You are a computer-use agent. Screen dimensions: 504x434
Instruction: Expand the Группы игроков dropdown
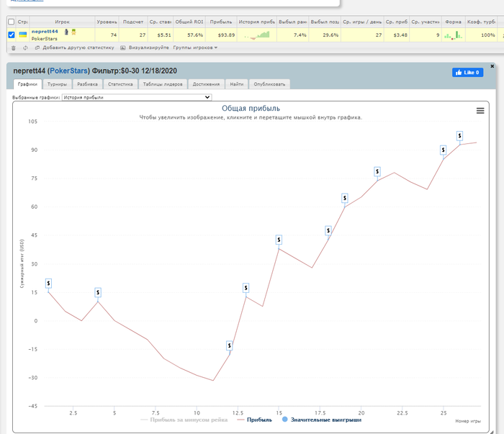195,48
